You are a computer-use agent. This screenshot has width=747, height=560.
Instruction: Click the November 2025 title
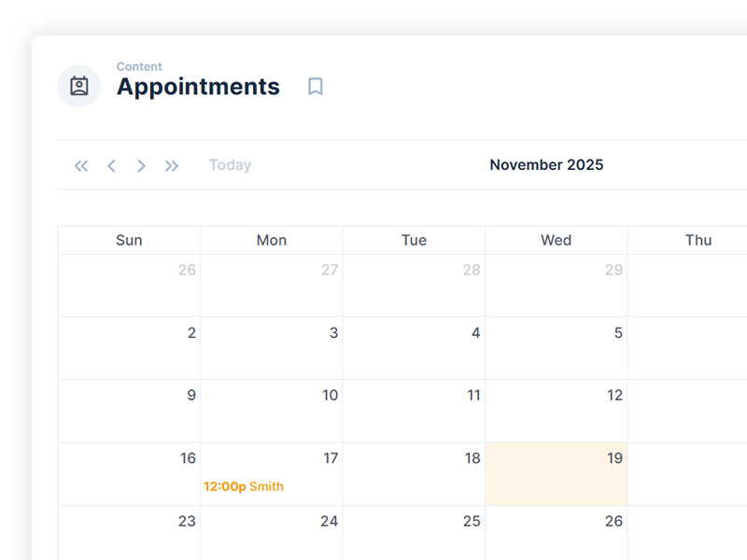[x=546, y=165]
